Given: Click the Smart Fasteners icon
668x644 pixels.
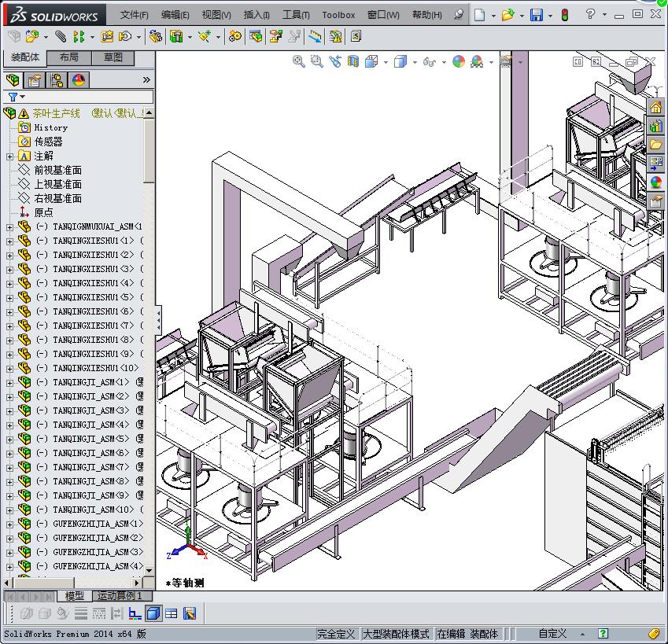Looking at the screenshot, I should tap(106, 37).
